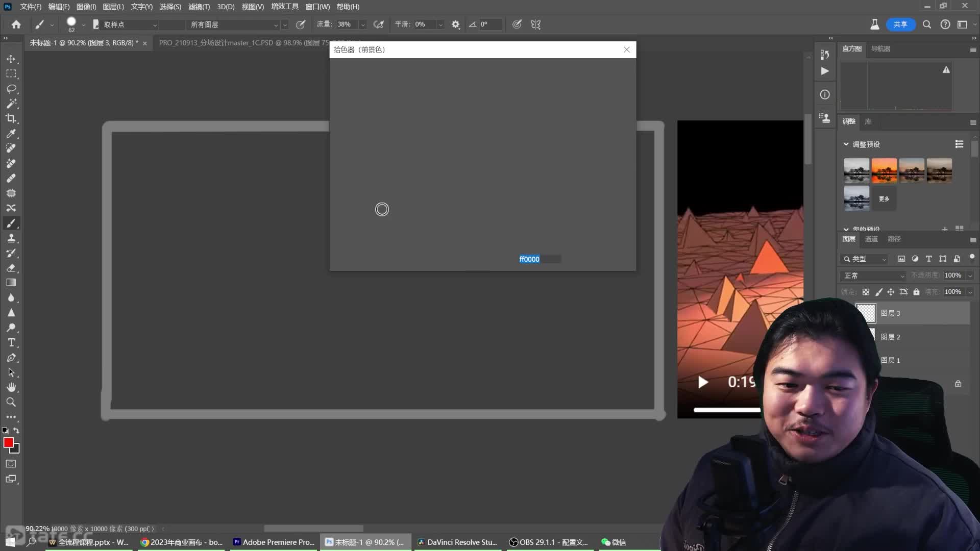
Task: Select the Spot Healing Brush tool
Action: tap(11, 148)
